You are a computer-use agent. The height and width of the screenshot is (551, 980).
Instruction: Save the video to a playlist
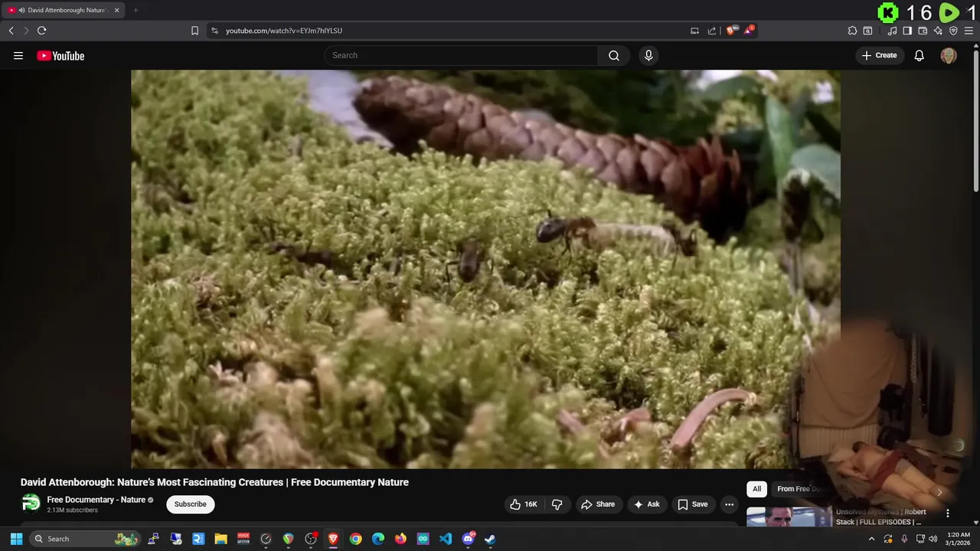point(692,504)
